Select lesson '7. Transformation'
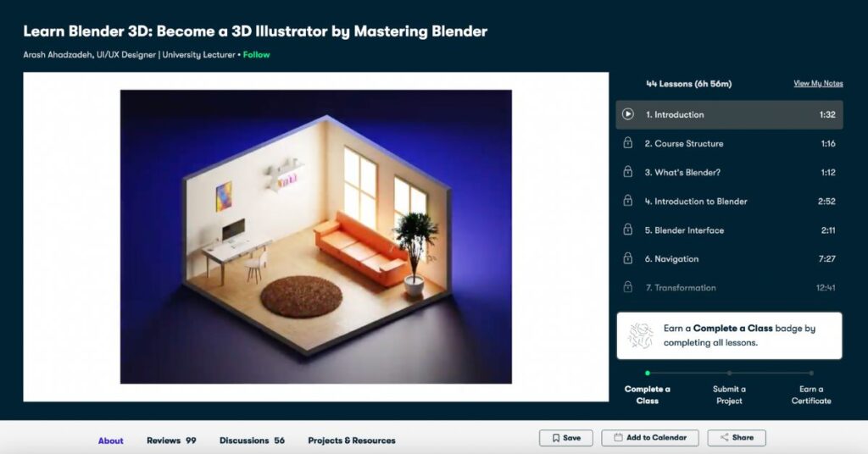Screen dimensions: 868x454 tap(729, 287)
